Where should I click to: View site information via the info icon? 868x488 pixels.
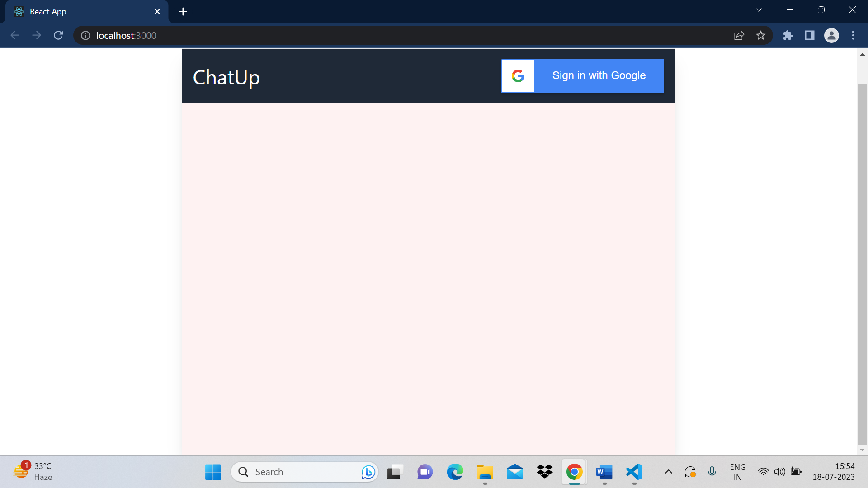point(85,35)
